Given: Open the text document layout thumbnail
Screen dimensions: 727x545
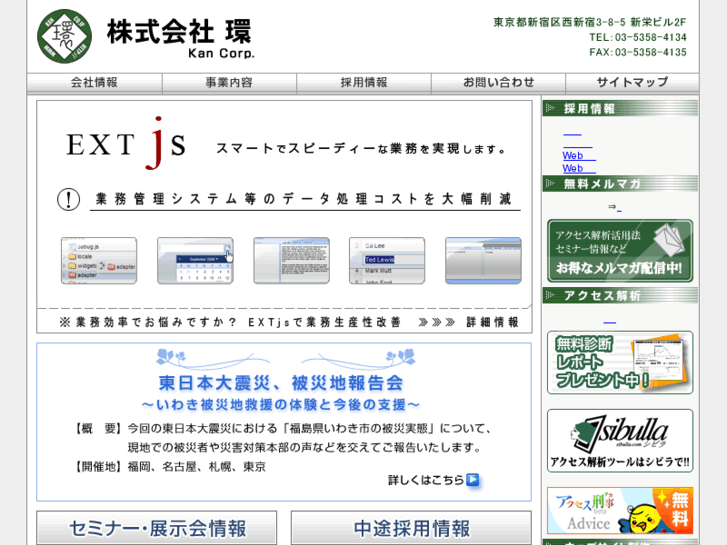Looking at the screenshot, I should [291, 261].
